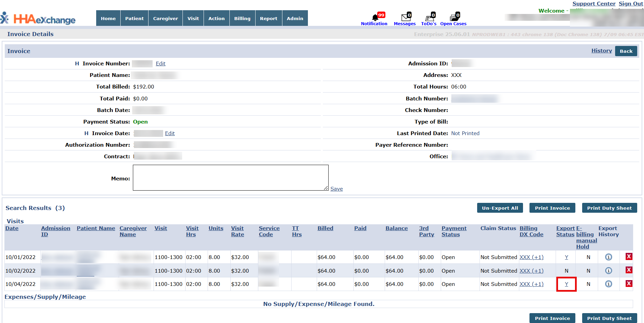This screenshot has height=323, width=644.
Task: Sort visits by Payment Status column
Action: [x=454, y=231]
